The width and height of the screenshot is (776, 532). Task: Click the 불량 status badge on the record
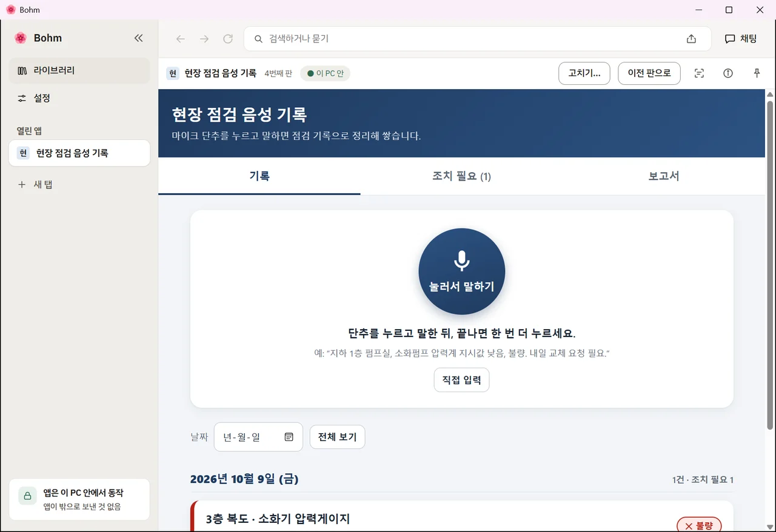pyautogui.click(x=699, y=526)
